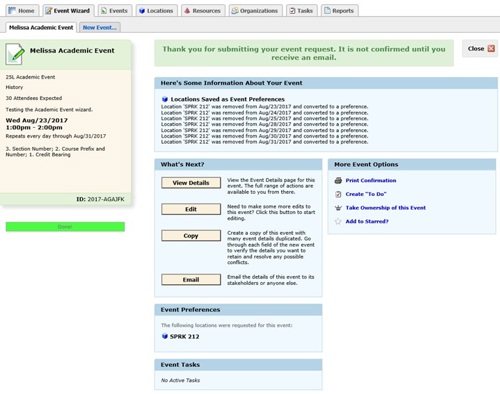Click the Aug/31/2017 removal message line
The height and width of the screenshot is (394, 500).
[265, 142]
